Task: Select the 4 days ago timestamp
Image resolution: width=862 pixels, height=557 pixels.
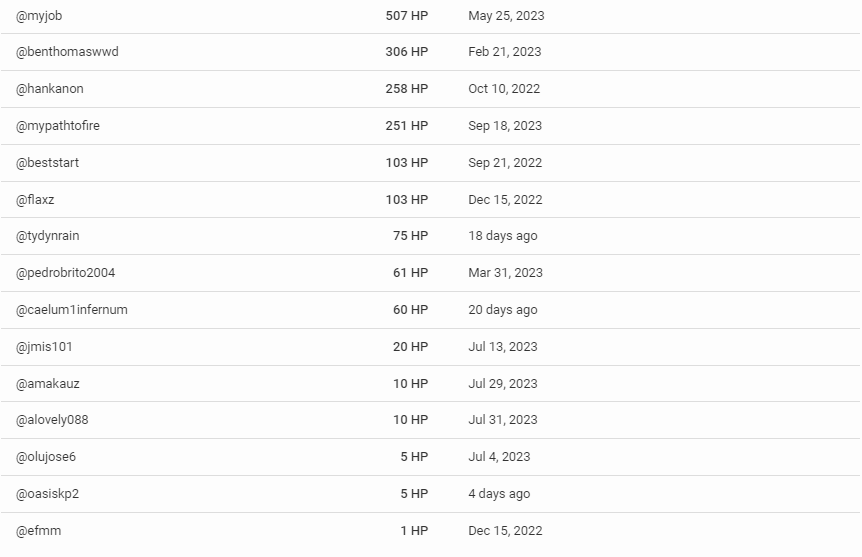Action: click(499, 494)
